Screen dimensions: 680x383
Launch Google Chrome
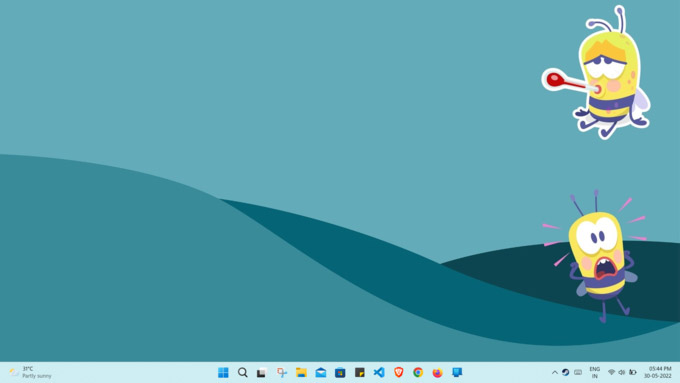pyautogui.click(x=418, y=372)
